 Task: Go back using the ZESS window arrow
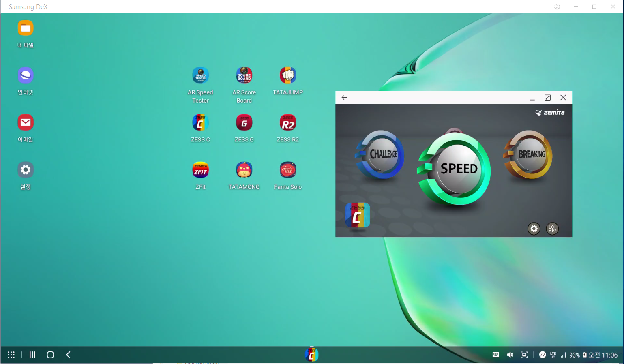coord(345,98)
